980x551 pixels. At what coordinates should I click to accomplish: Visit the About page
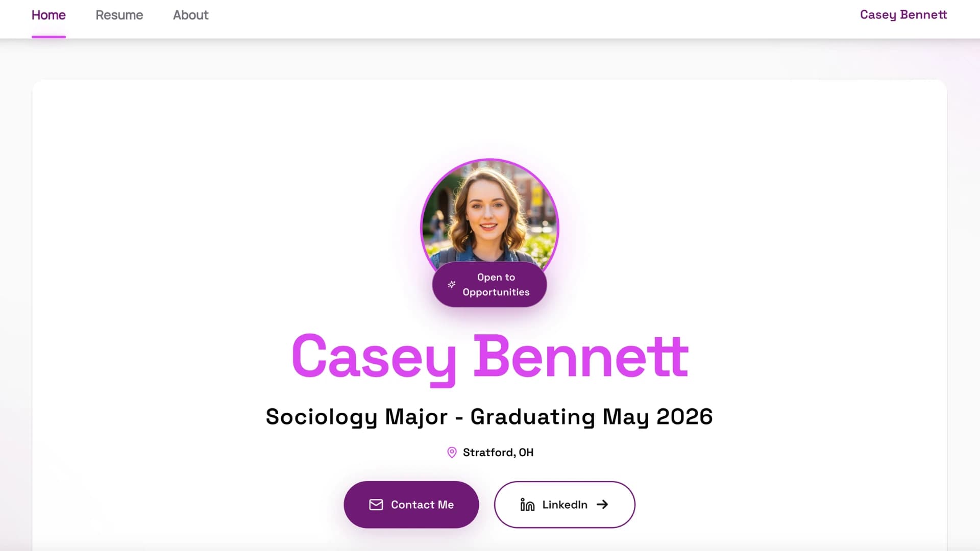[190, 15]
